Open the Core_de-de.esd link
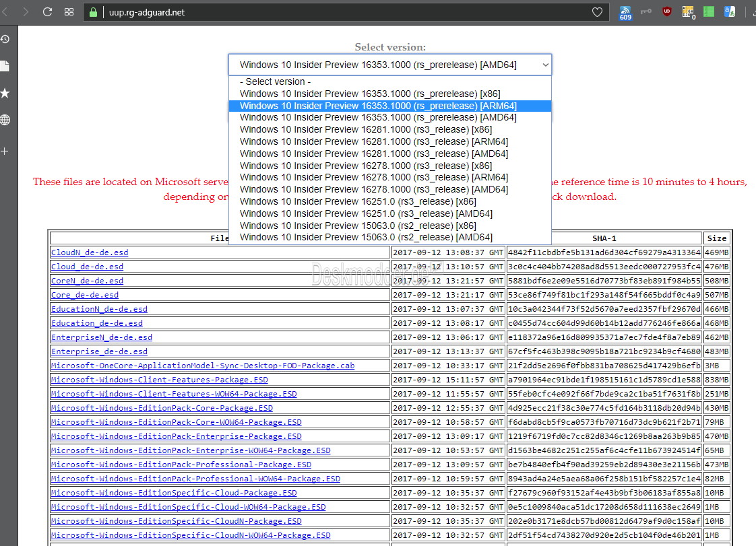The image size is (756, 546). [x=85, y=295]
